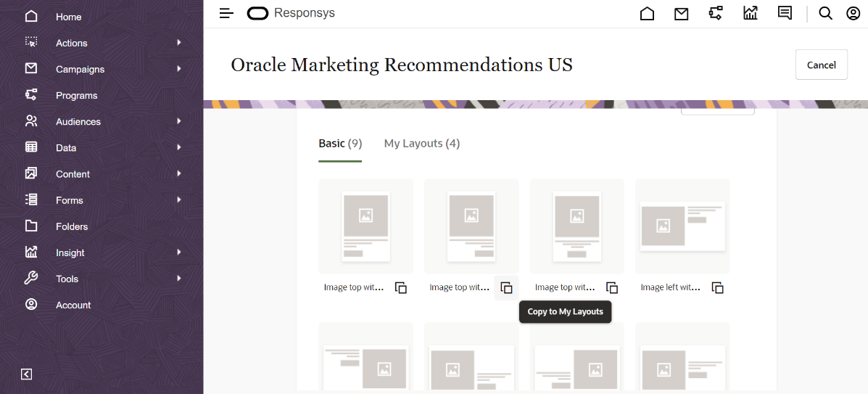Select the Basic layouts tab
This screenshot has width=868, height=394.
click(x=339, y=144)
